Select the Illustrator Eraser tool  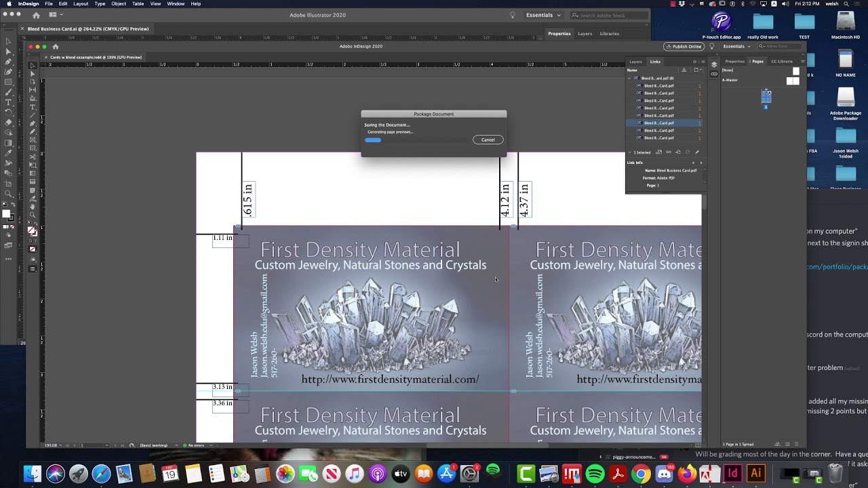point(8,123)
